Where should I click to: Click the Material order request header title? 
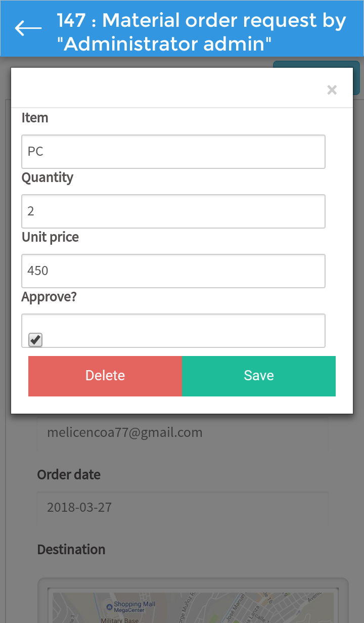[x=202, y=32]
